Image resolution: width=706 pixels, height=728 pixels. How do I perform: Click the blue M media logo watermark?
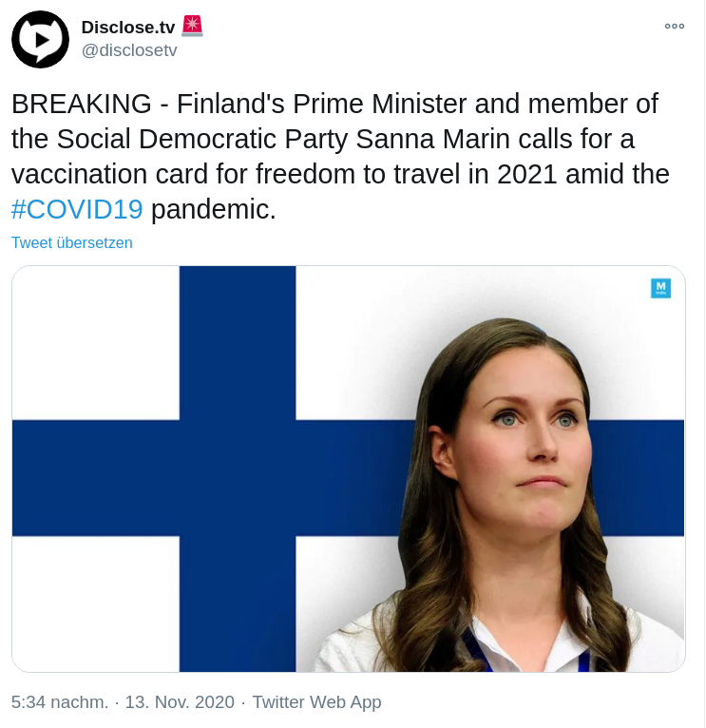(x=660, y=288)
